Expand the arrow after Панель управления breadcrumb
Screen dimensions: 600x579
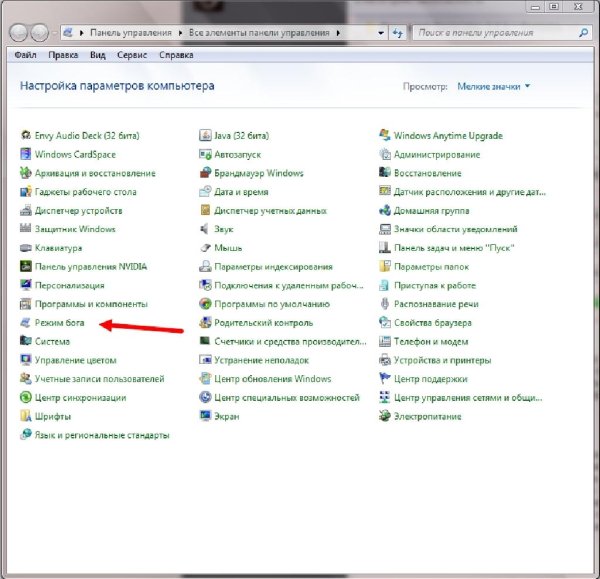coord(180,33)
